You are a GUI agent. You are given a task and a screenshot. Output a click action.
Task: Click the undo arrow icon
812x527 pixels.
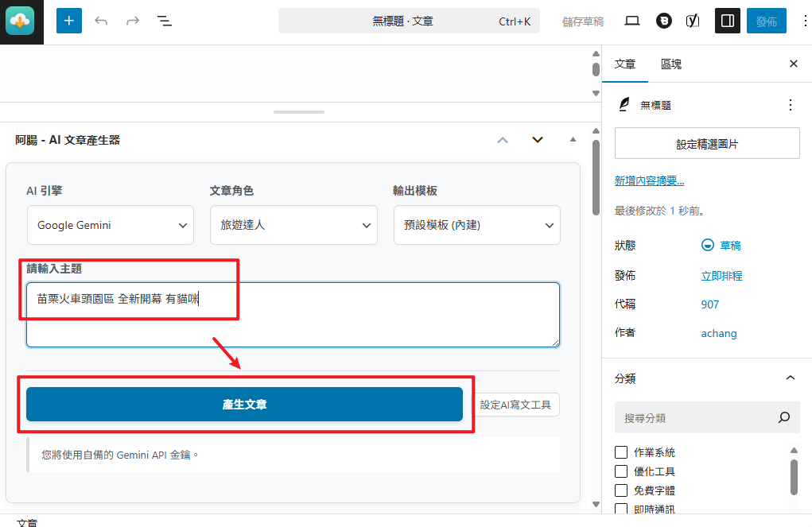point(101,21)
